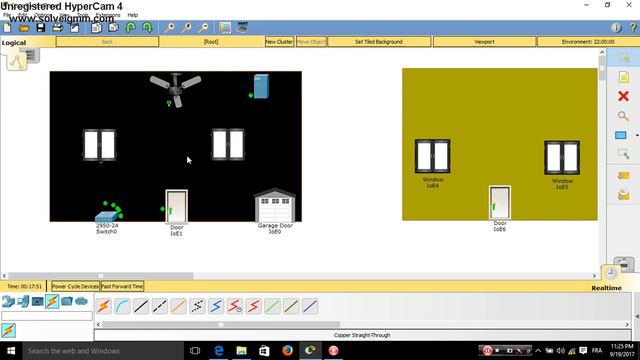
Task: Open the Help menu
Action: pyautogui.click(x=133, y=15)
